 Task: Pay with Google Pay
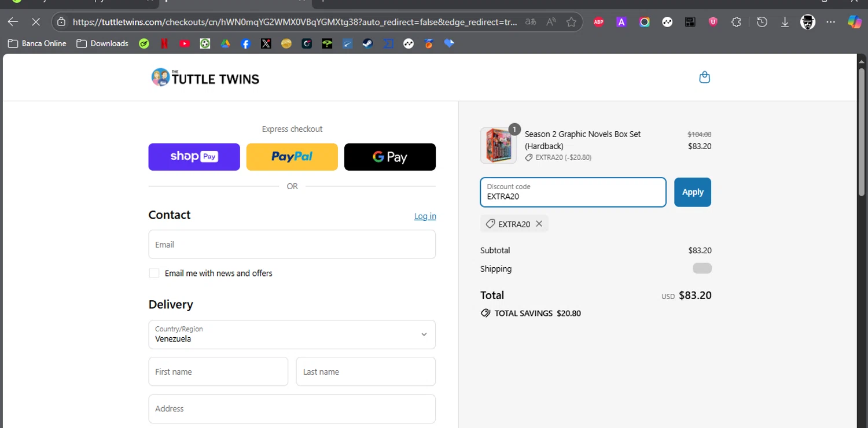(390, 157)
